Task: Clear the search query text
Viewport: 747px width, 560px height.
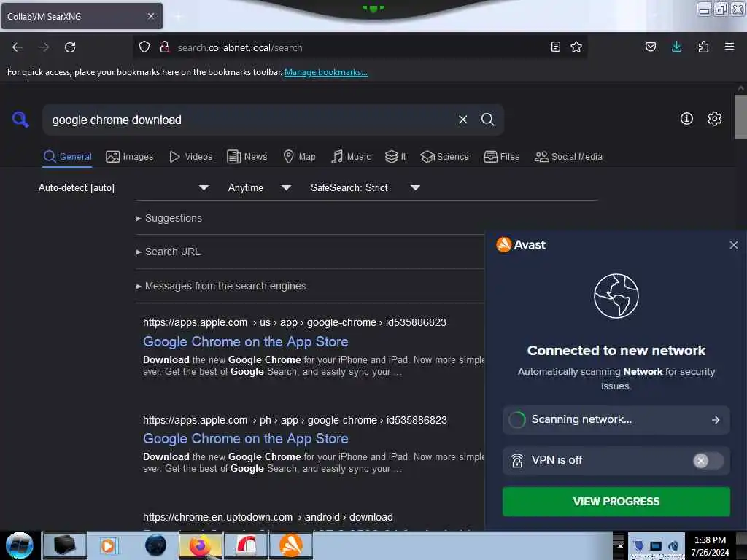Action: [x=462, y=120]
